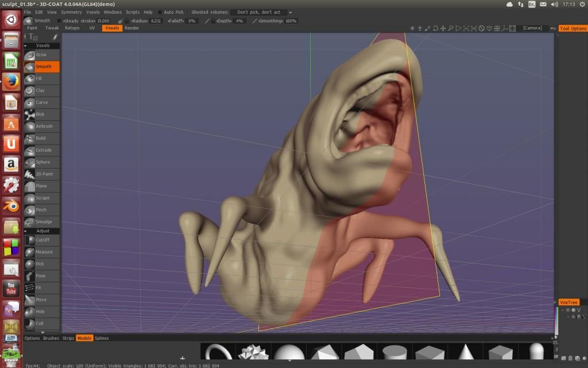Collapse the Adjust tools section
Viewport: 588px width, 368px height.
pos(26,231)
